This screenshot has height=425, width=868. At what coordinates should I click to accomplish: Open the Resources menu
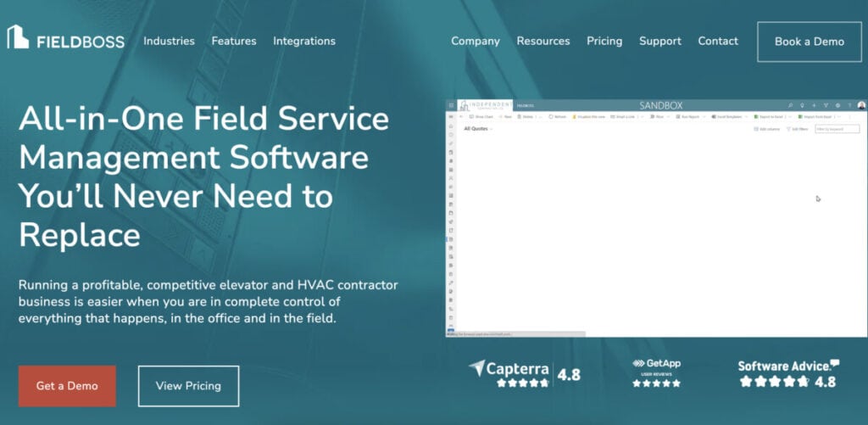pyautogui.click(x=543, y=41)
